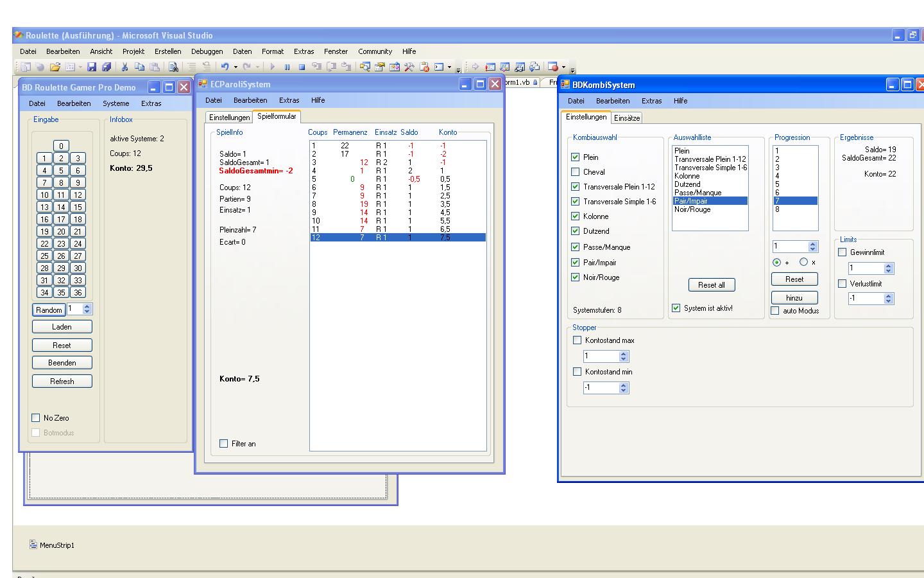The width and height of the screenshot is (924, 578).
Task: Click the Laden button
Action: point(62,327)
